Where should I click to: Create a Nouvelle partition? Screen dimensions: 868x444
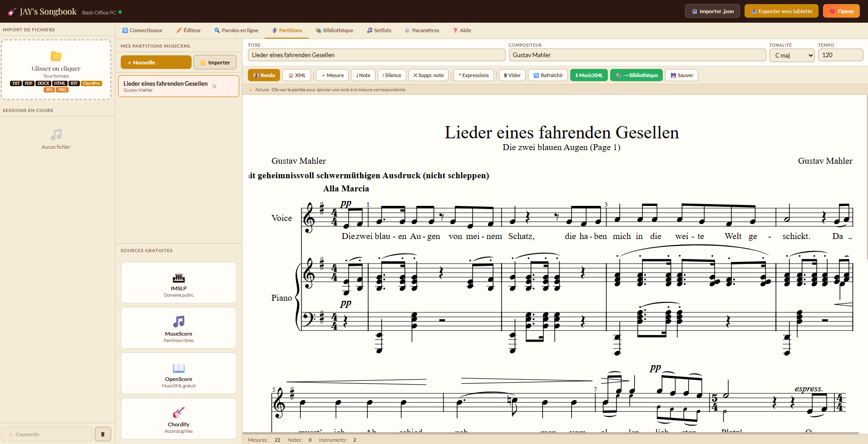156,63
